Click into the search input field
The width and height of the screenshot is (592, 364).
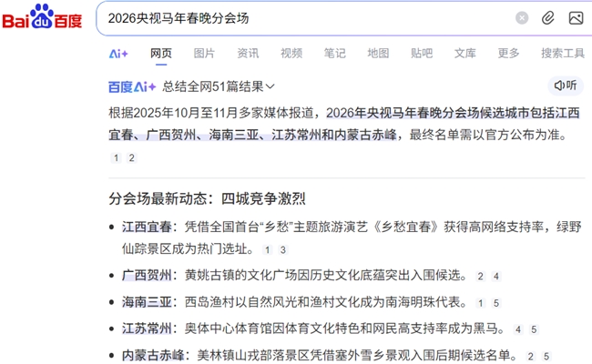(301, 18)
